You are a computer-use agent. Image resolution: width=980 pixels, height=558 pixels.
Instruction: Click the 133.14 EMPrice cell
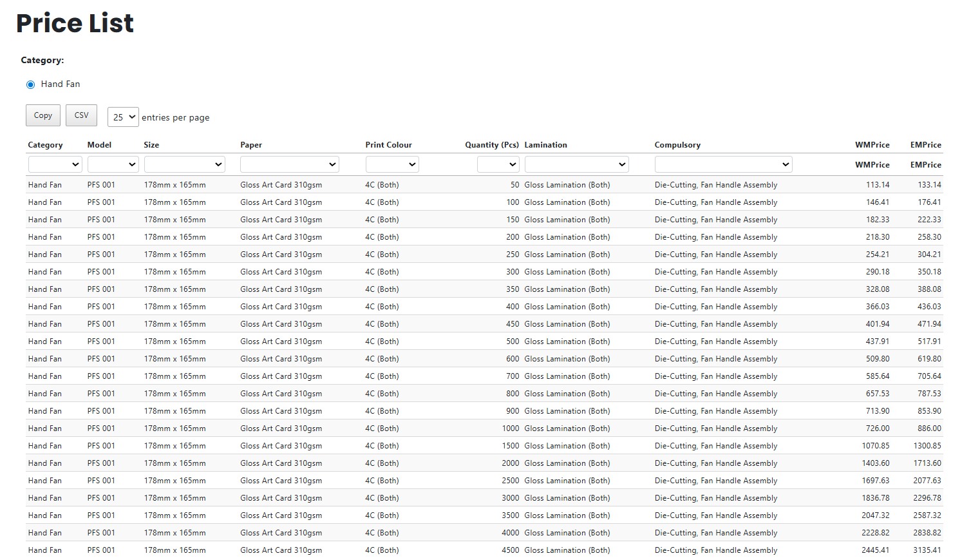click(929, 185)
